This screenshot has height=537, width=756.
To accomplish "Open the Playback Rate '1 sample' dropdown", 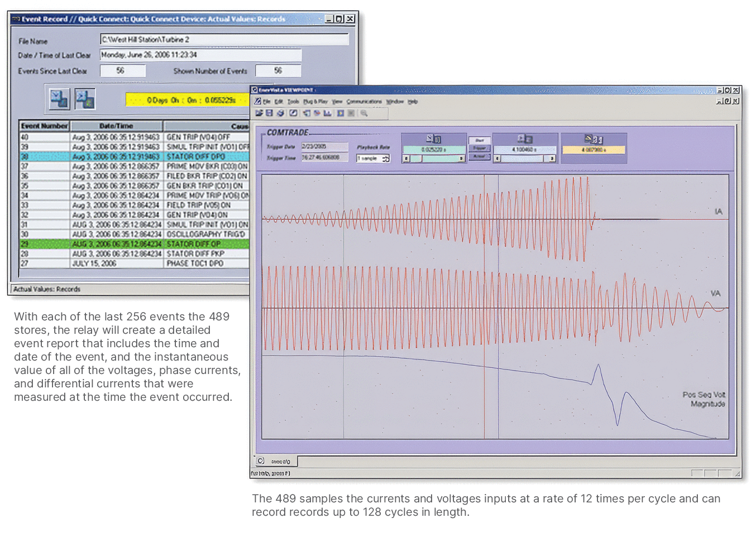I will pos(373,159).
